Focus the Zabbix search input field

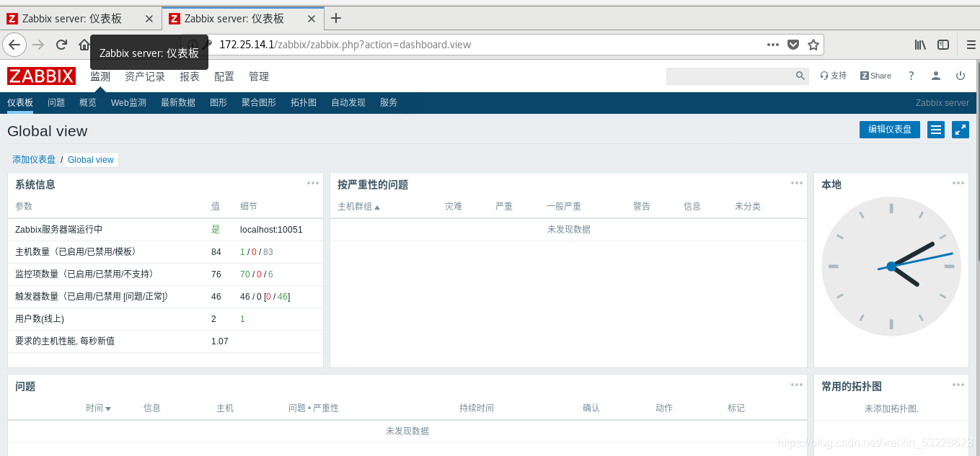coord(730,76)
